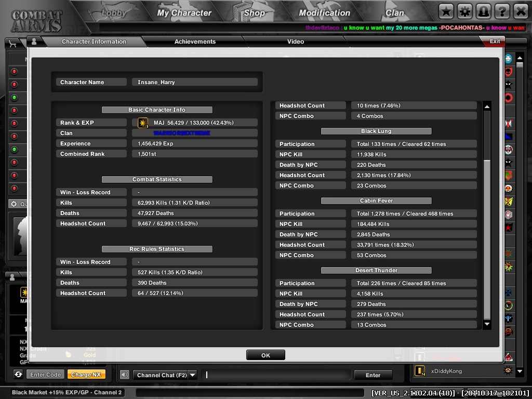Click the 4,158 Kills value
The image size is (532, 399).
[370, 294]
